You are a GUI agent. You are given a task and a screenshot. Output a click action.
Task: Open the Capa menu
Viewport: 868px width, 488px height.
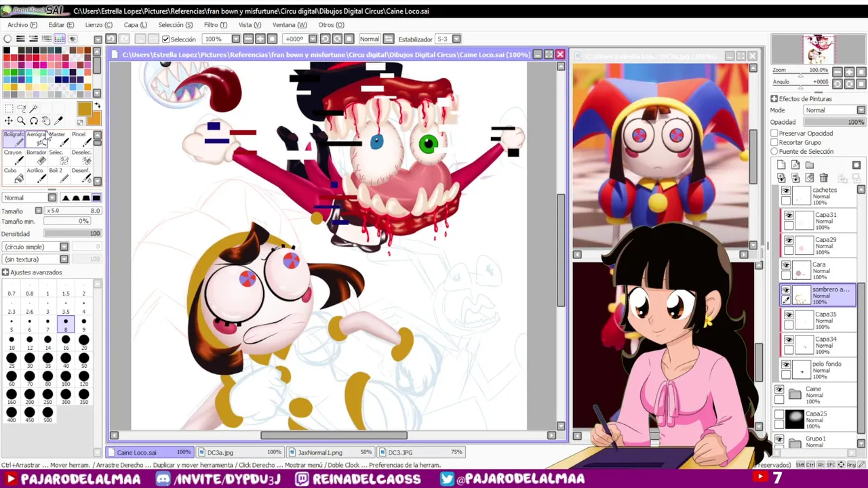(x=135, y=25)
